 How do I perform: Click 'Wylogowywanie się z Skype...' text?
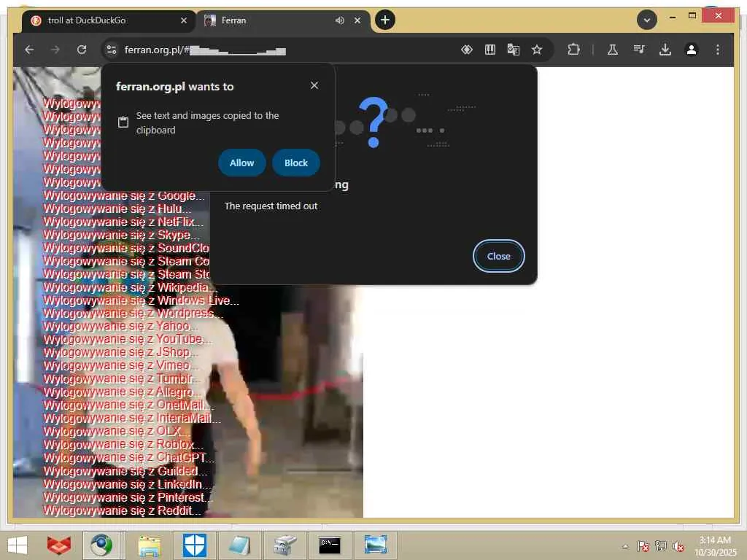pyautogui.click(x=122, y=235)
